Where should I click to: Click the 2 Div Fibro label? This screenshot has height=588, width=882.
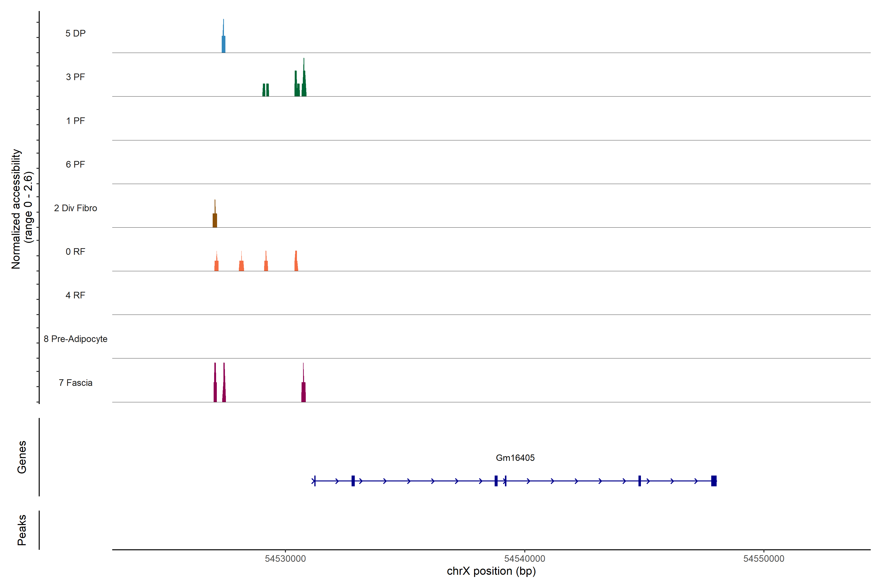[x=75, y=208]
